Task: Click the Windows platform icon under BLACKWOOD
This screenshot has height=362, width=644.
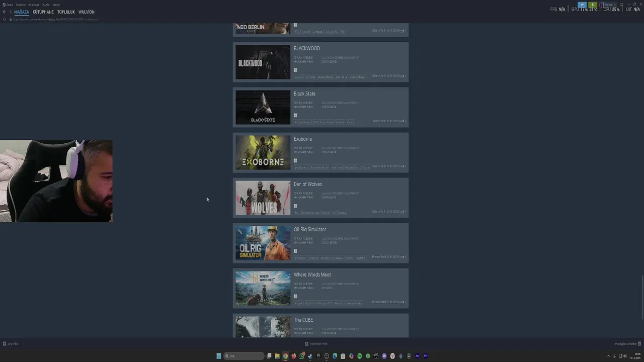Action: click(x=295, y=70)
